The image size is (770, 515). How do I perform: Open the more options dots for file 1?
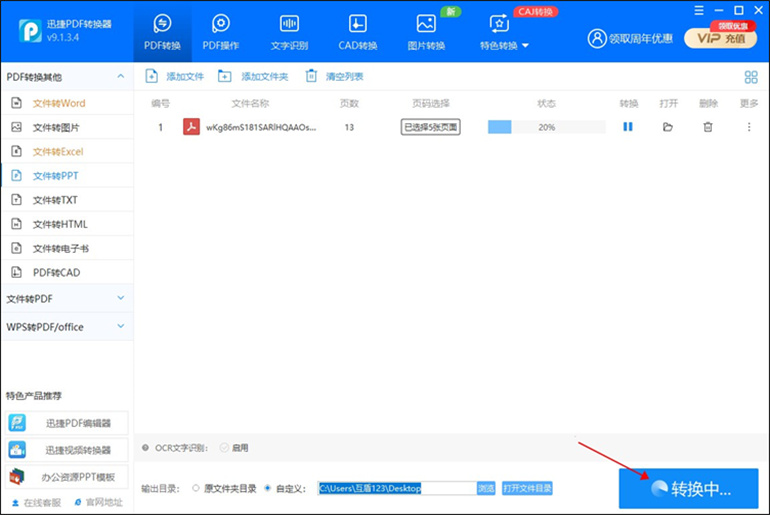(749, 127)
